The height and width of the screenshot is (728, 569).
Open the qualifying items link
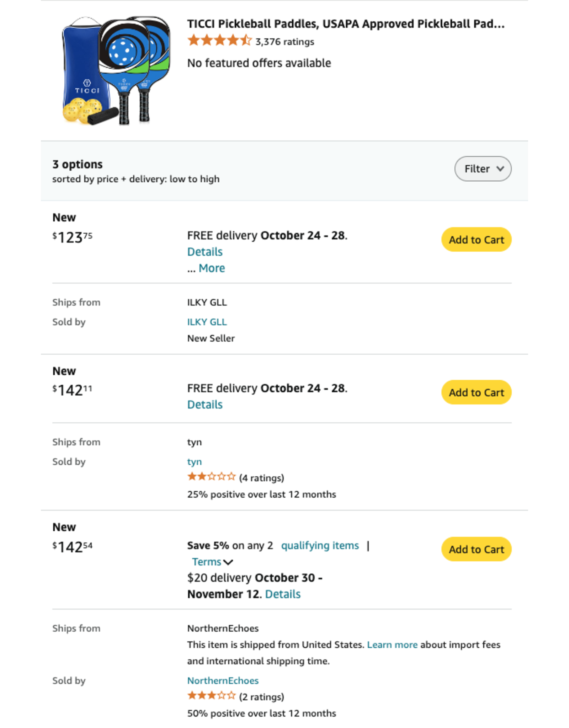(x=320, y=545)
